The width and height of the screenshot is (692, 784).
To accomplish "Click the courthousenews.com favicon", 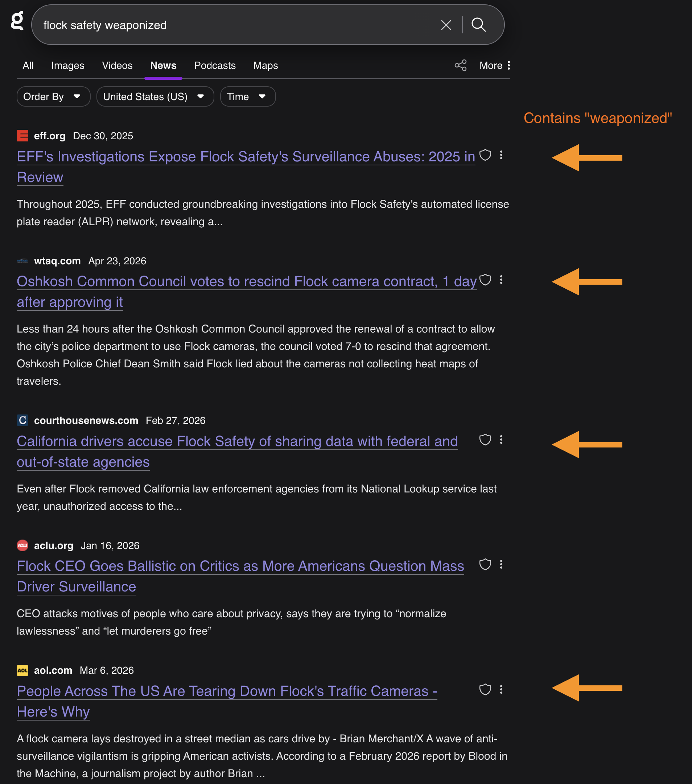I will pyautogui.click(x=22, y=420).
